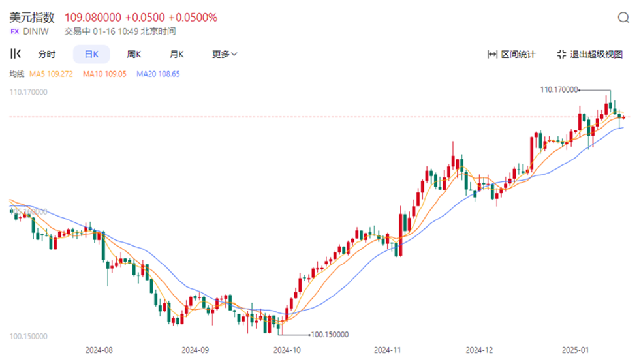Click the range statistics ruler icon
The height and width of the screenshot is (364, 639).
tap(492, 54)
